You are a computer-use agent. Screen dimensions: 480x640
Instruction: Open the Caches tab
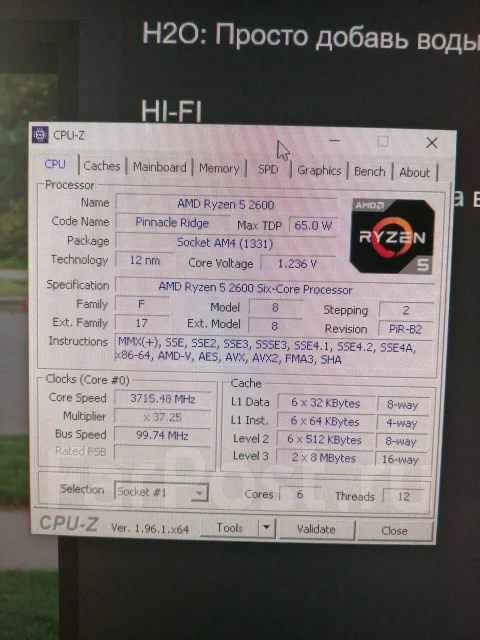(102, 166)
